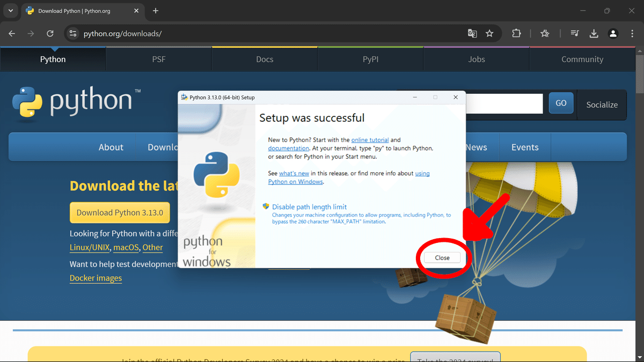Open the browser profile avatar
The image size is (644, 362).
coord(613,33)
